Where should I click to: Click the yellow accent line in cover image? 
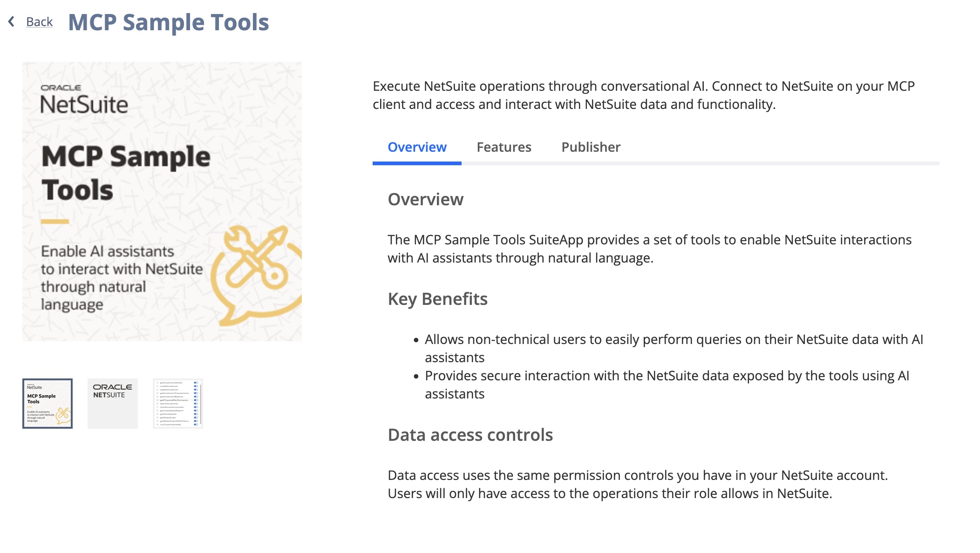[x=55, y=222]
